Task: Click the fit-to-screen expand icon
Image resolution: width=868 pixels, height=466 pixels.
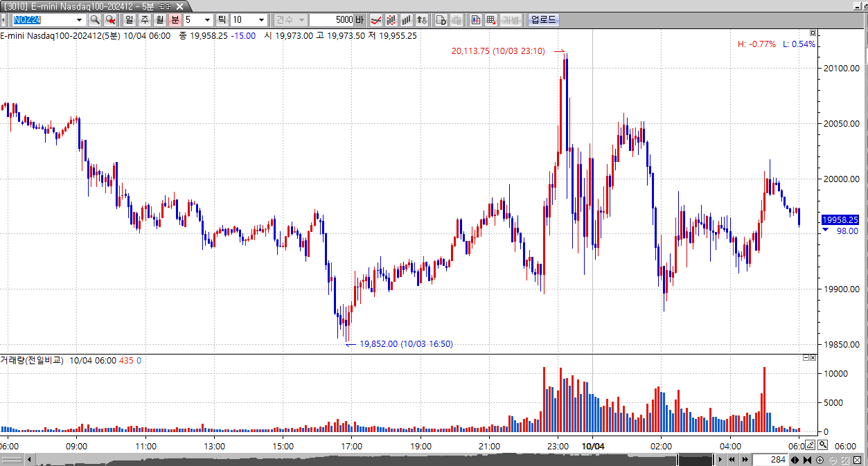Action: point(845,460)
